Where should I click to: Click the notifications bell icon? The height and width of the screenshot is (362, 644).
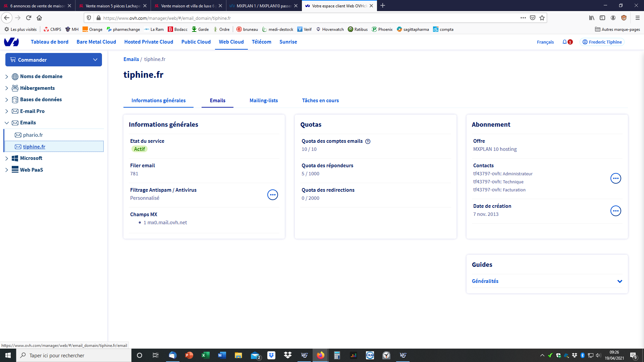click(565, 42)
